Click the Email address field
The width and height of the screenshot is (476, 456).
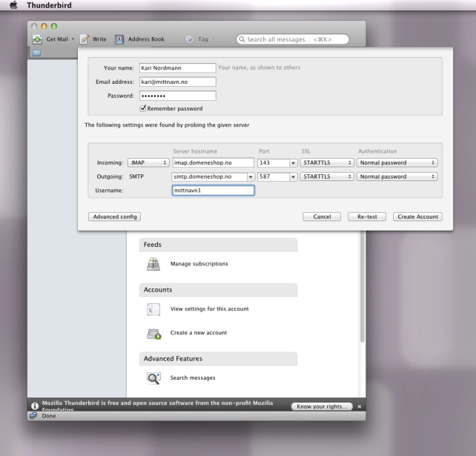pos(178,82)
